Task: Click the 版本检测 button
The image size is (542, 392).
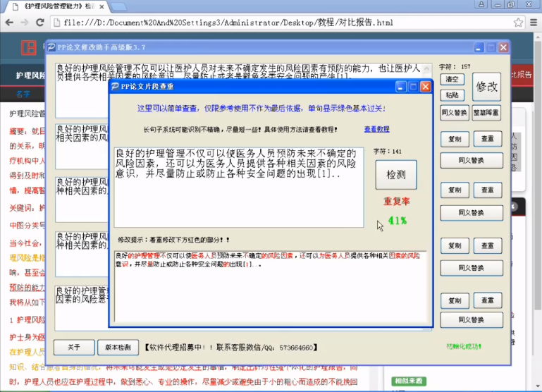Action: click(x=118, y=348)
